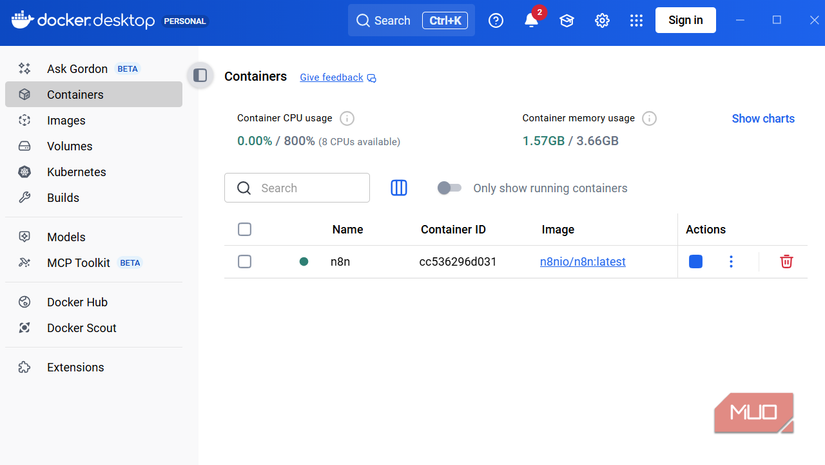Click the Sign in button

[x=685, y=20]
